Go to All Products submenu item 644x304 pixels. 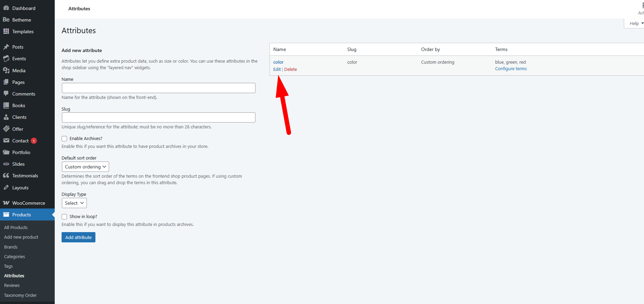[16, 227]
